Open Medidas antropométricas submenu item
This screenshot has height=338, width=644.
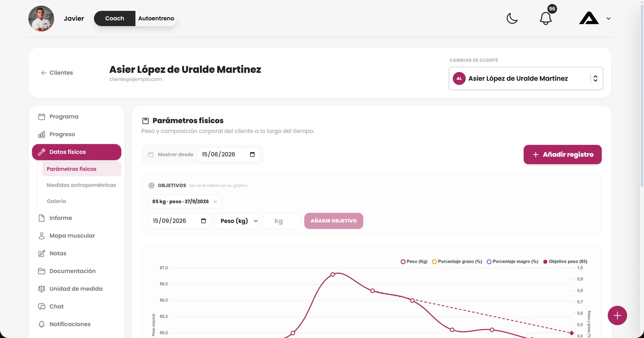pos(81,185)
